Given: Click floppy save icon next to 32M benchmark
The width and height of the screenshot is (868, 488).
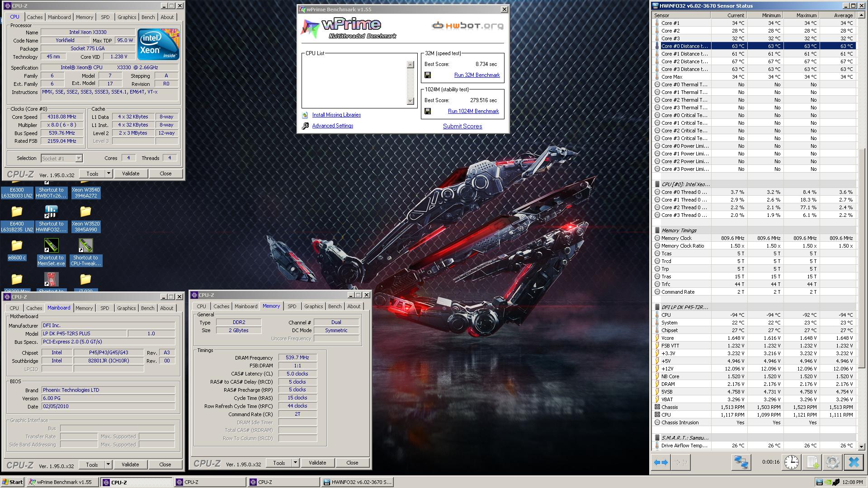Looking at the screenshot, I should 428,75.
